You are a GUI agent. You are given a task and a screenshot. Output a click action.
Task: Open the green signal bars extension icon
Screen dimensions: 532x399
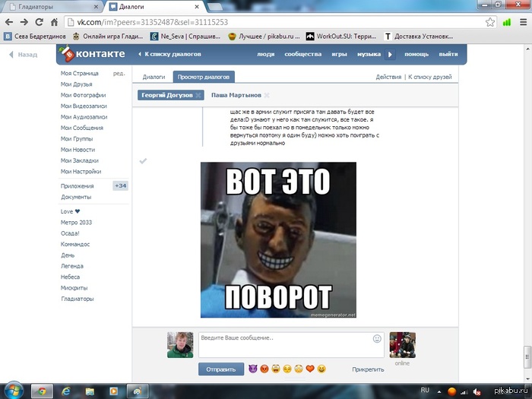pyautogui.click(x=507, y=22)
